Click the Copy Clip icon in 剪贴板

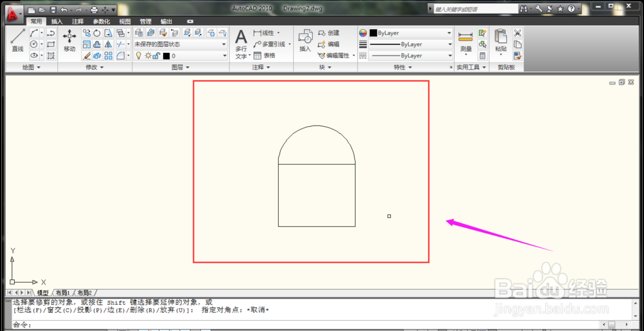[x=518, y=44]
